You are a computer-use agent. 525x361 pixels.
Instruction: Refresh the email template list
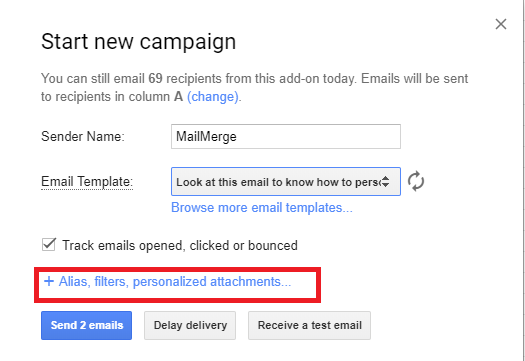point(416,181)
